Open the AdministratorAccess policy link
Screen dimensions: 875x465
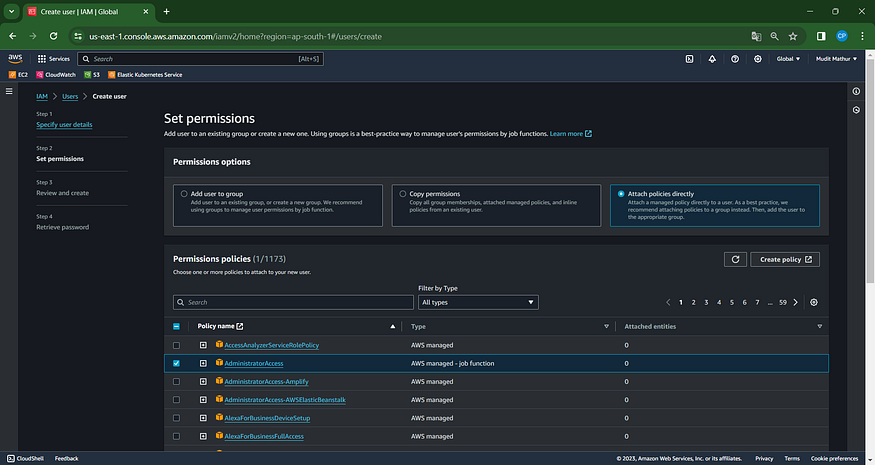pos(254,364)
